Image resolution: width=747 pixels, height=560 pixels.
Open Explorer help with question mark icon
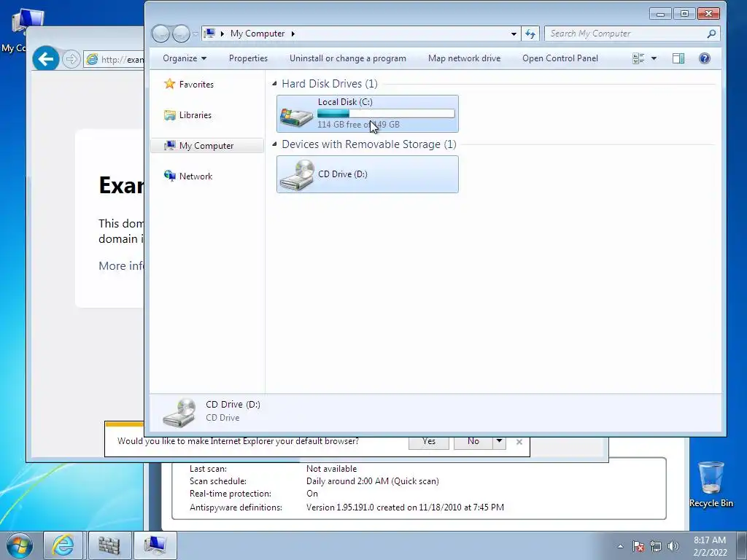pos(704,58)
